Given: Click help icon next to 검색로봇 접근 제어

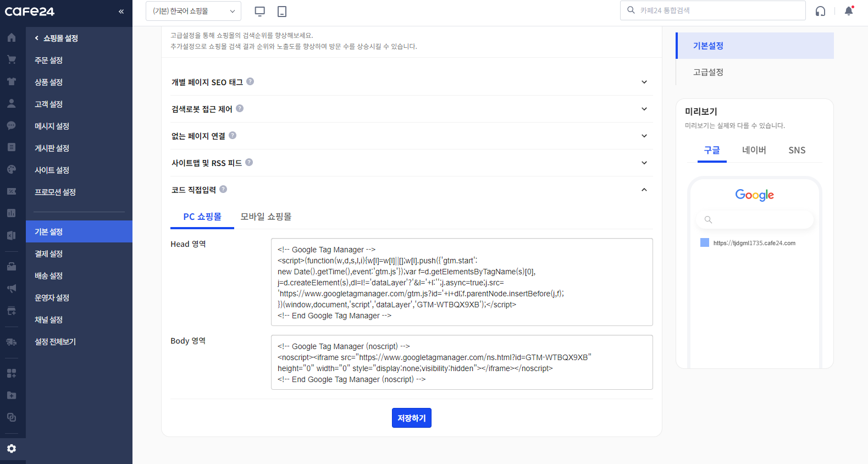Looking at the screenshot, I should click(x=240, y=108).
